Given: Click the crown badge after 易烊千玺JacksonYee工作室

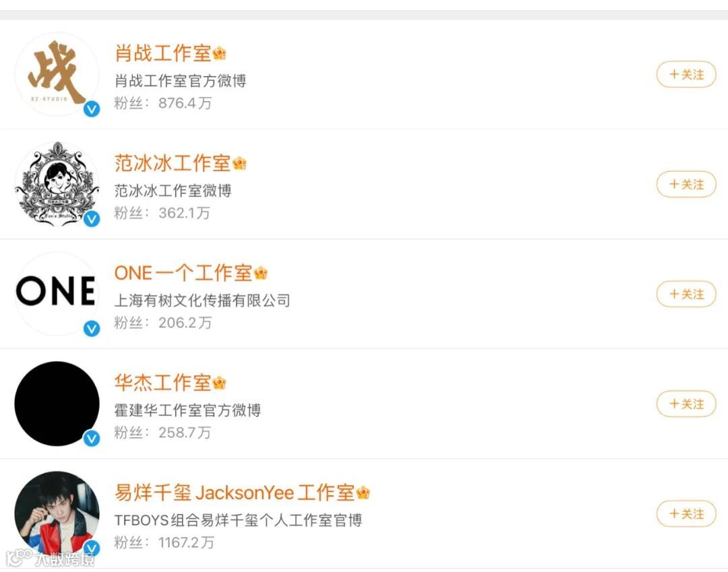Looking at the screenshot, I should click(363, 492).
